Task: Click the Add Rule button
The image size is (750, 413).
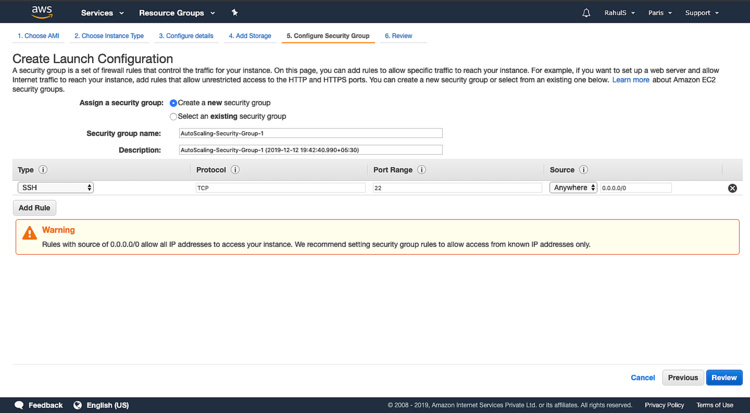Action: point(35,208)
